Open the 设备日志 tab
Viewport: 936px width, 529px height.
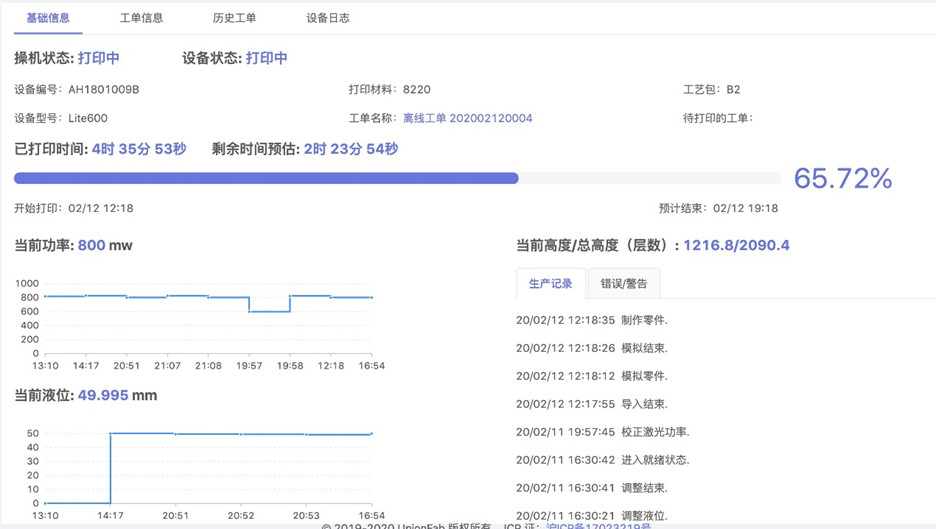(328, 18)
